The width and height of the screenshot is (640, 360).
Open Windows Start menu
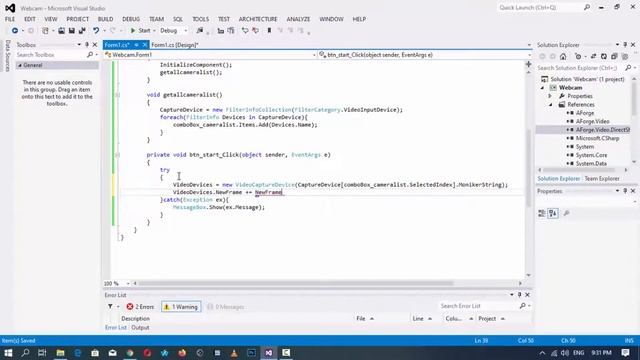[8, 353]
